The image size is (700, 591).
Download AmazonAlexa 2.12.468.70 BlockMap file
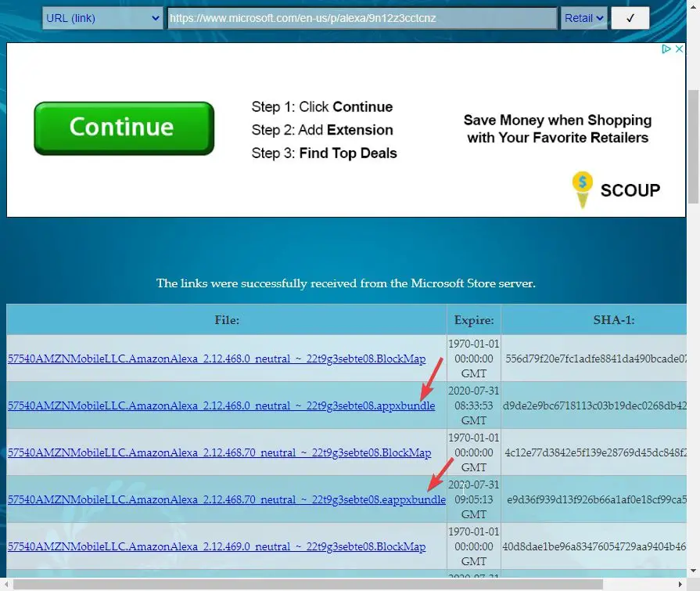click(x=219, y=452)
